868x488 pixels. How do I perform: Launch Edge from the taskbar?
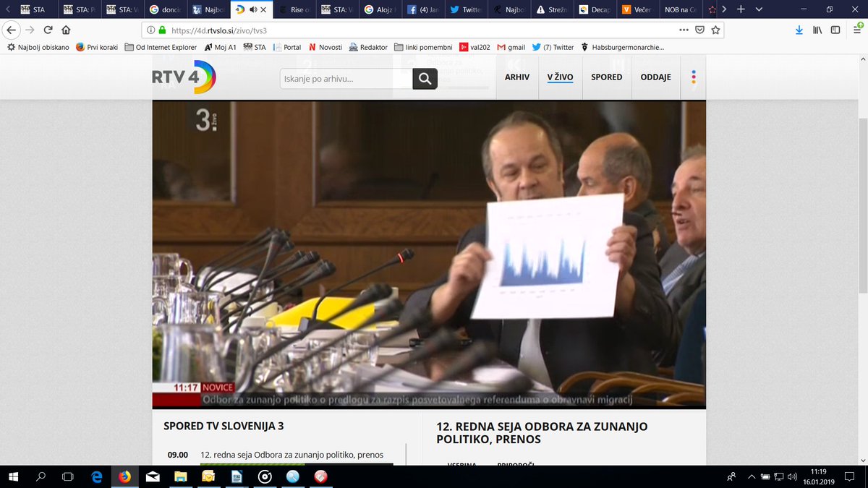(96, 476)
